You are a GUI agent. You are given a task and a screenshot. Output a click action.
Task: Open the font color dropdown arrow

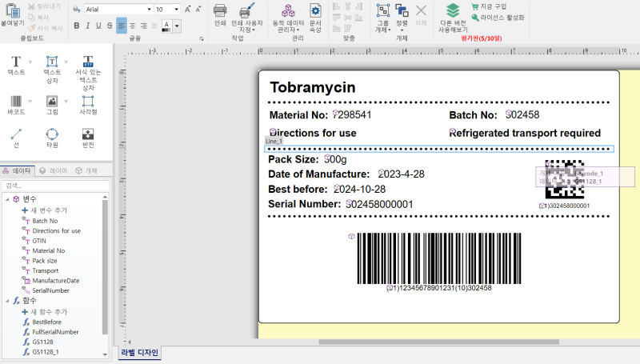pos(177,26)
